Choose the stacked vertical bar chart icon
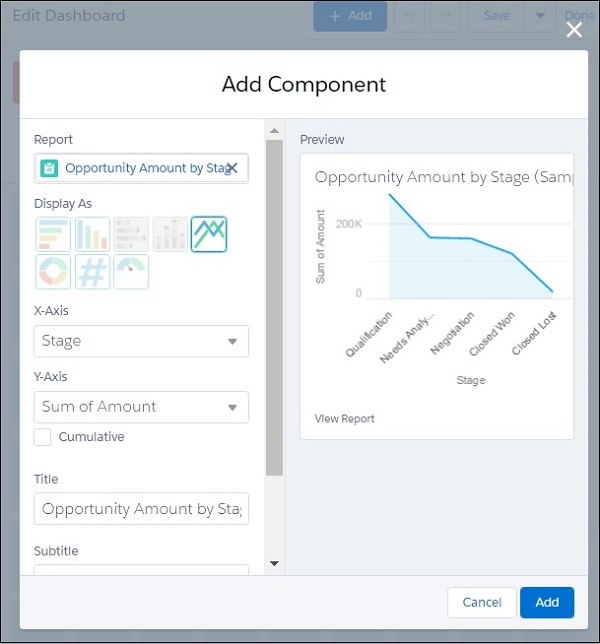This screenshot has height=644, width=600. point(170,234)
